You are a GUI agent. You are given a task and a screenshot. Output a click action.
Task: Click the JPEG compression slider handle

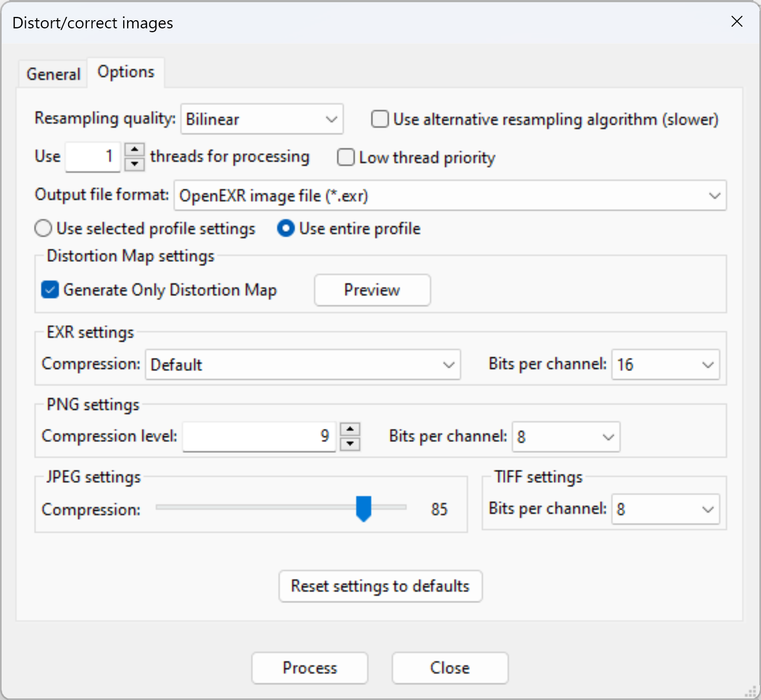coord(363,508)
